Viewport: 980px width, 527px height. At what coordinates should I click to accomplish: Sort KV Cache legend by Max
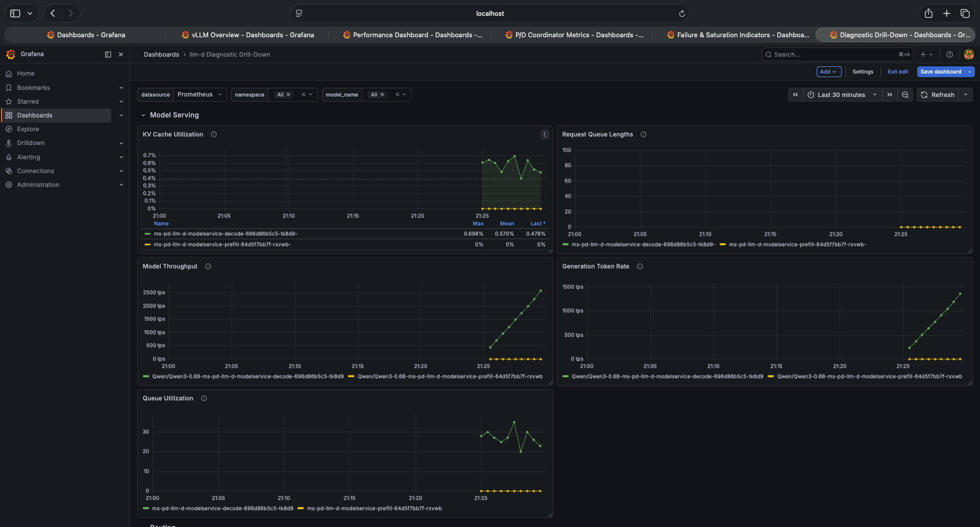click(478, 224)
